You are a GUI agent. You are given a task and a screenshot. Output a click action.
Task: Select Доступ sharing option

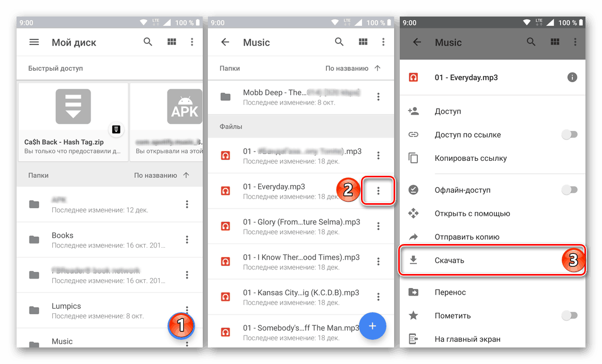pyautogui.click(x=492, y=111)
